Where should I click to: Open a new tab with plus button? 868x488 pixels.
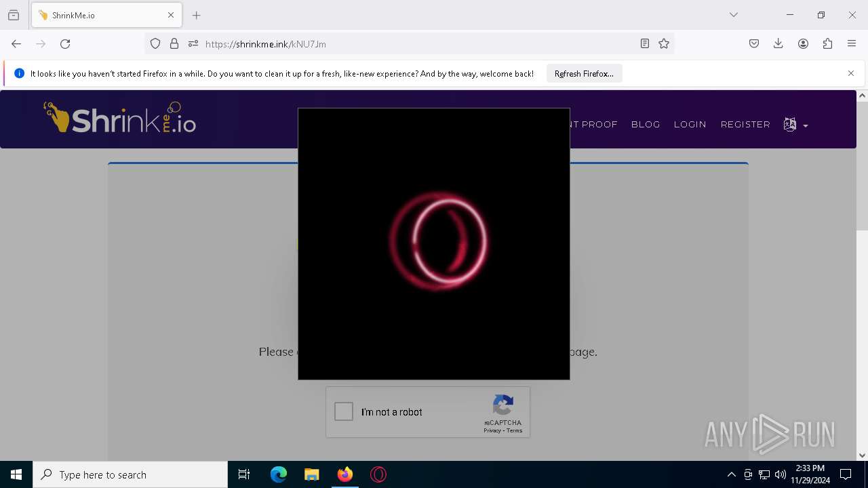(x=197, y=15)
